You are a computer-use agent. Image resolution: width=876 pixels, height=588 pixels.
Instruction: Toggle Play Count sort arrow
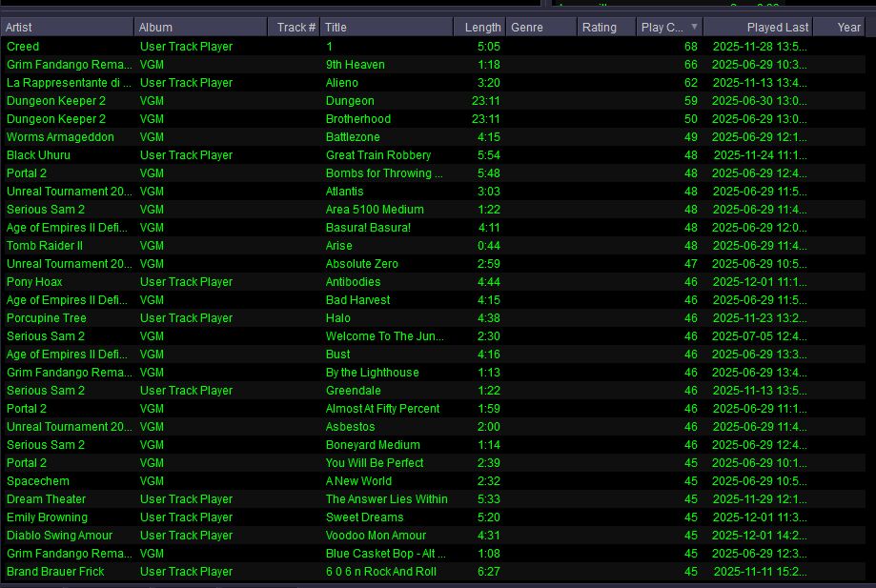coord(694,27)
